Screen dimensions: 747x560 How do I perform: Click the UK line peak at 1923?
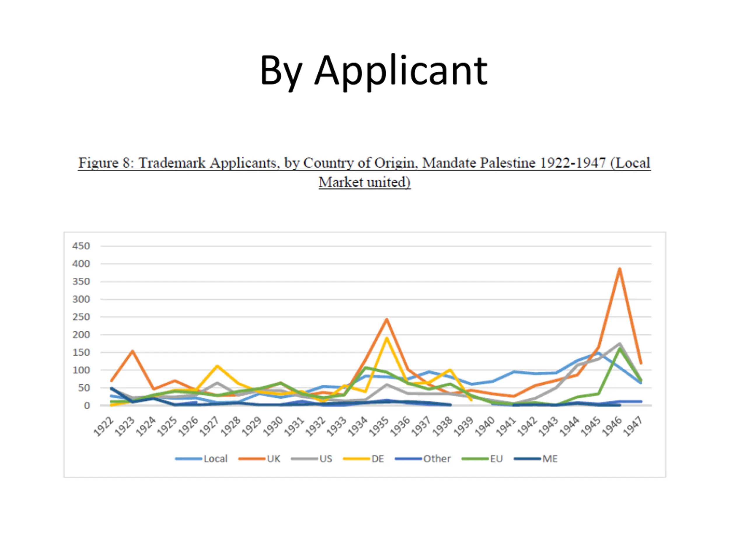(132, 351)
